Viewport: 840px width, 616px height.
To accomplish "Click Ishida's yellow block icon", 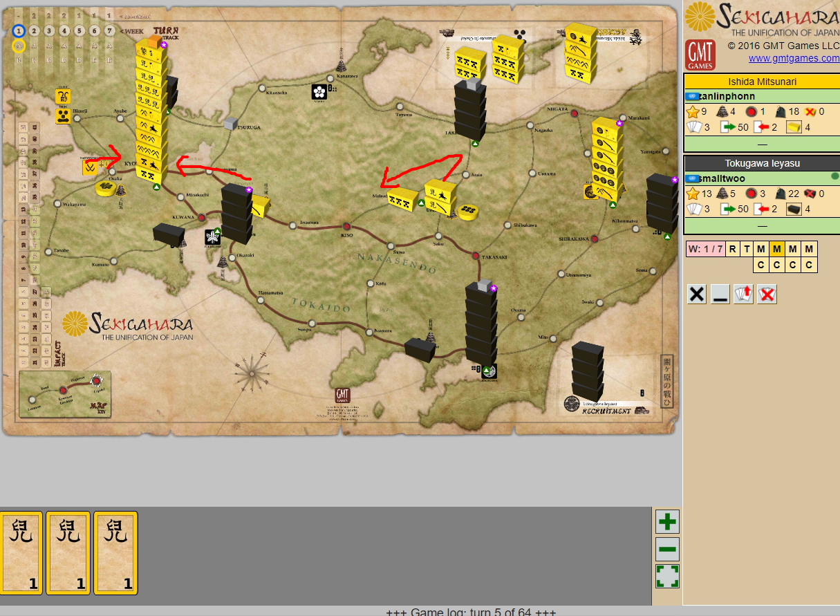I will [x=794, y=127].
